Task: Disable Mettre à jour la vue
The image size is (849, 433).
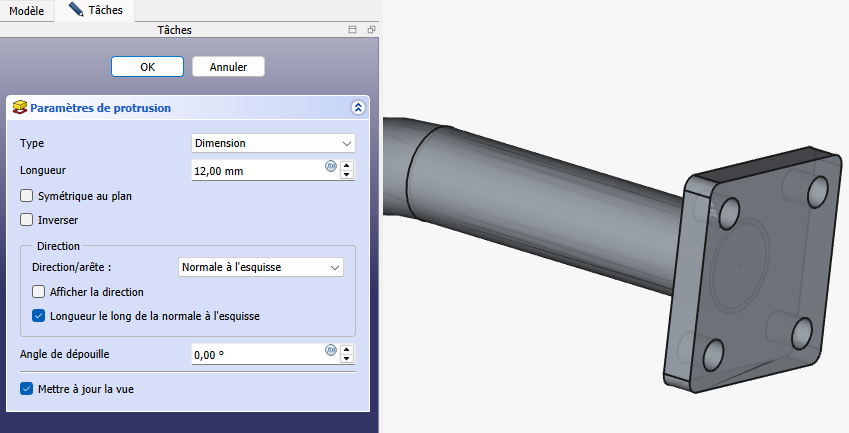Action: coord(27,389)
